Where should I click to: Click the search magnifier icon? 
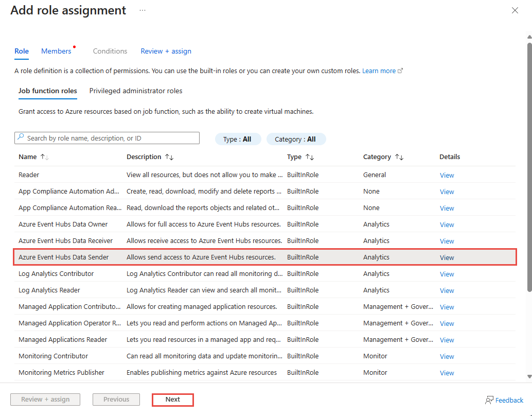[21, 137]
